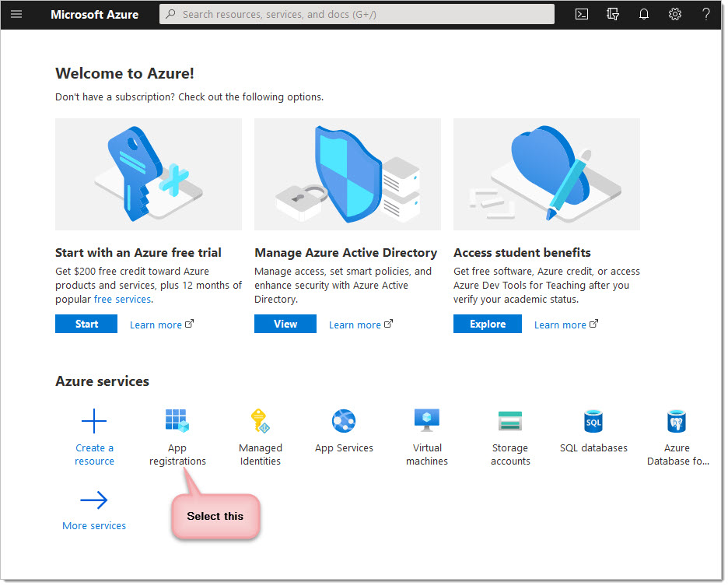Select the App Services label
Screen dimensions: 728x586
(344, 448)
